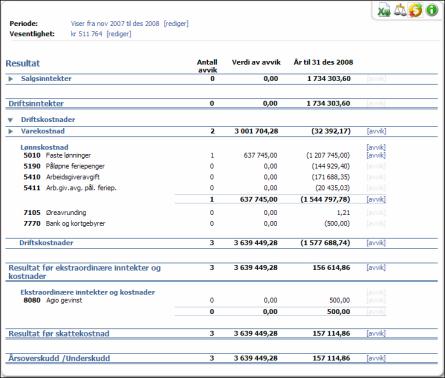The width and height of the screenshot is (445, 378).
Task: Expand the Salgsinntekter row arrow
Action: [x=11, y=79]
